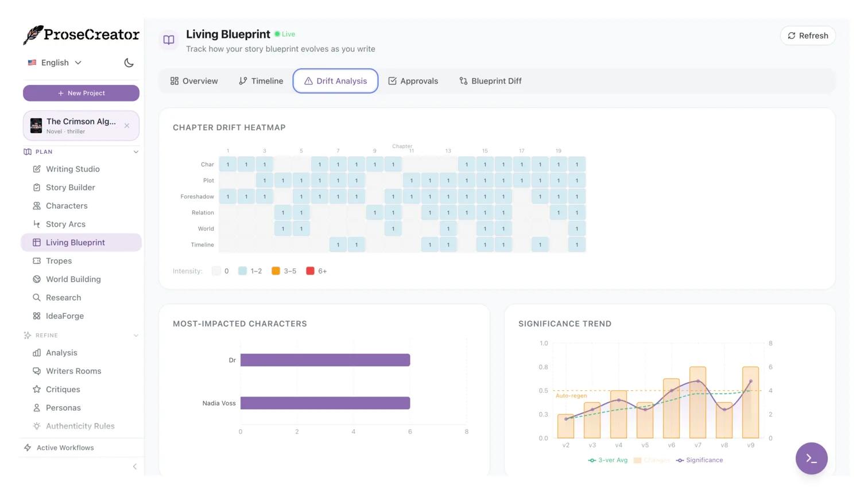Open the English language dropdown
Image resolution: width=868 pixels, height=494 pixels.
55,63
